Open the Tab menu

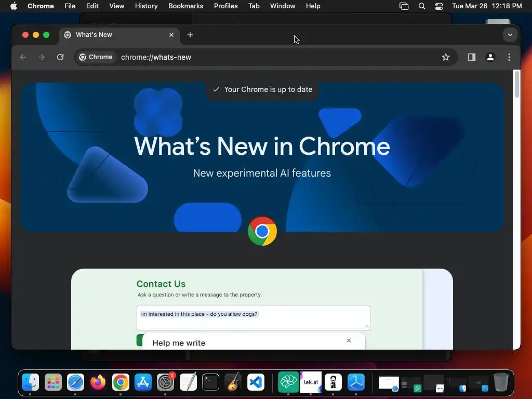click(x=254, y=6)
